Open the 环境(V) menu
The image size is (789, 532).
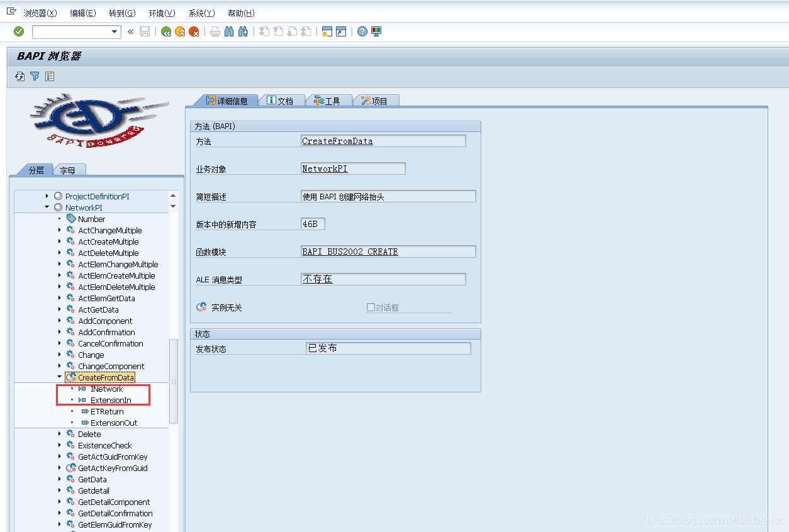coord(162,13)
